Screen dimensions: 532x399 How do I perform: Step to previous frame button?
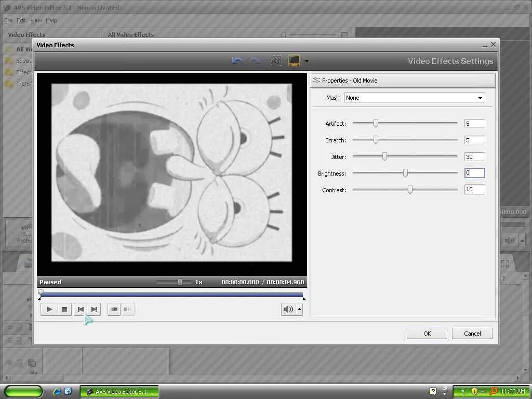pyautogui.click(x=81, y=310)
